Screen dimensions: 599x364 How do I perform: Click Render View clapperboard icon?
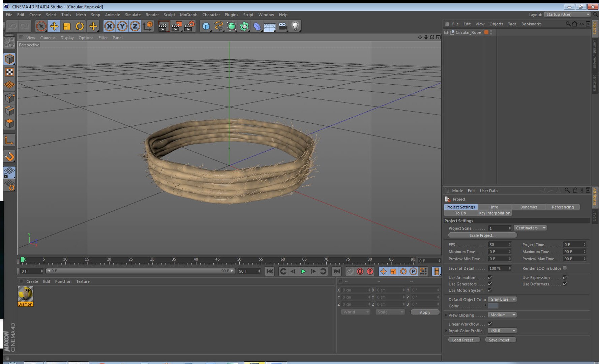click(x=163, y=26)
